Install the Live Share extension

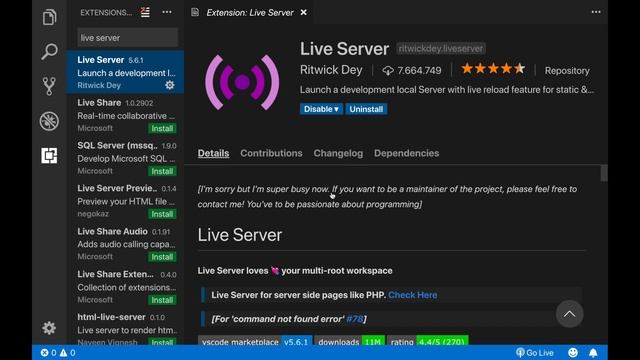pos(162,128)
